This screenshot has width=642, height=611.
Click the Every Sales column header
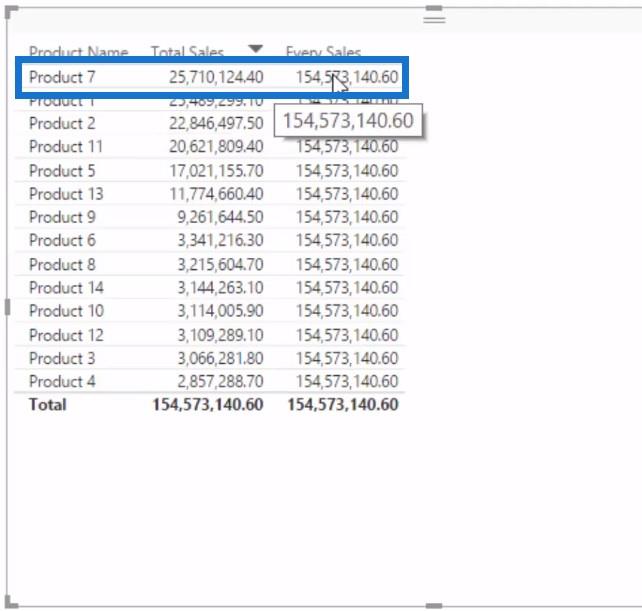[x=323, y=51]
